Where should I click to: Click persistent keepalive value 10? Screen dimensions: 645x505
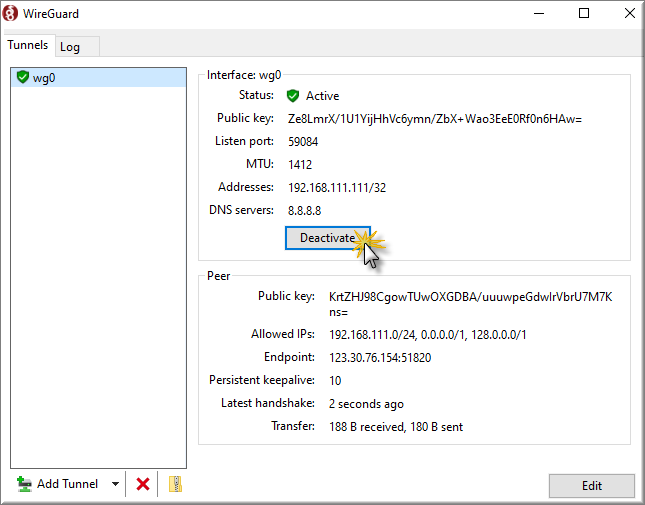coord(335,380)
